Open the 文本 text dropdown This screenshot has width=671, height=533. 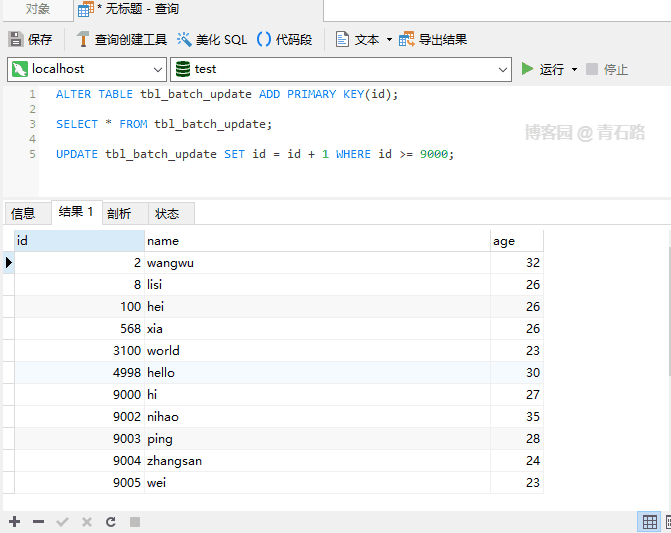[389, 40]
